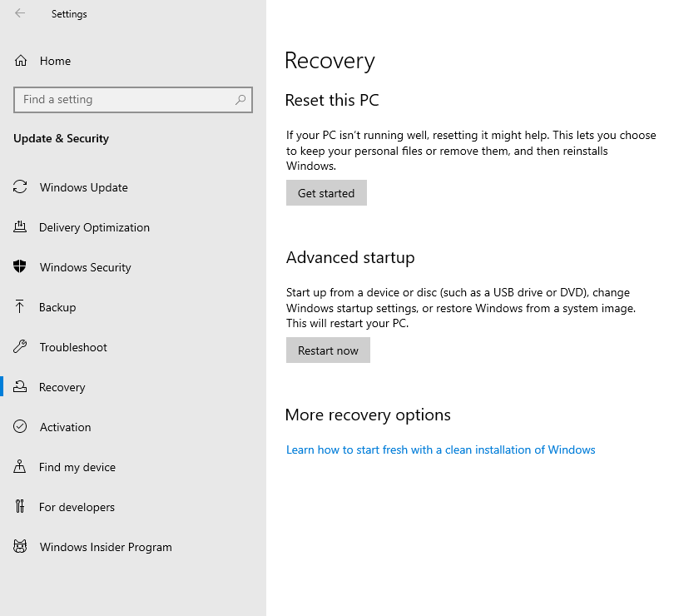Click the back arrow icon

coord(20,13)
